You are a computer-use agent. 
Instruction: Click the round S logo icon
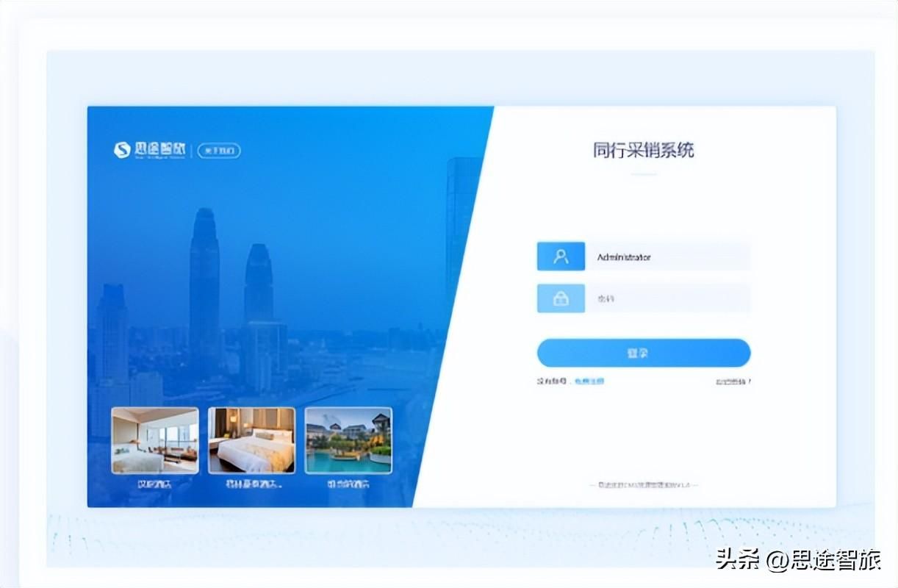122,150
